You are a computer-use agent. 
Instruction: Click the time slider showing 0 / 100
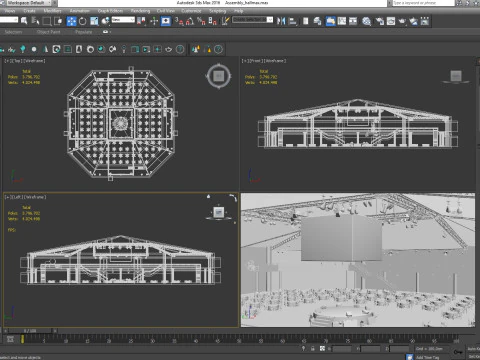(x=30, y=331)
